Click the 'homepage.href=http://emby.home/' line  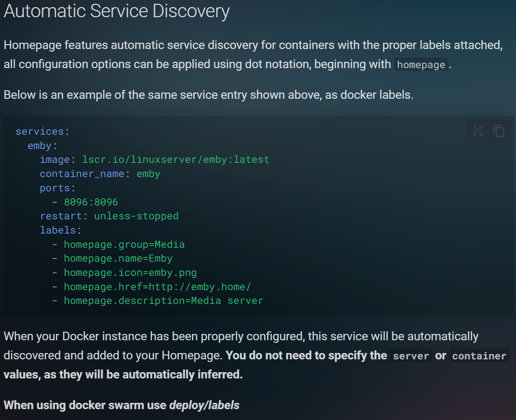tap(157, 287)
